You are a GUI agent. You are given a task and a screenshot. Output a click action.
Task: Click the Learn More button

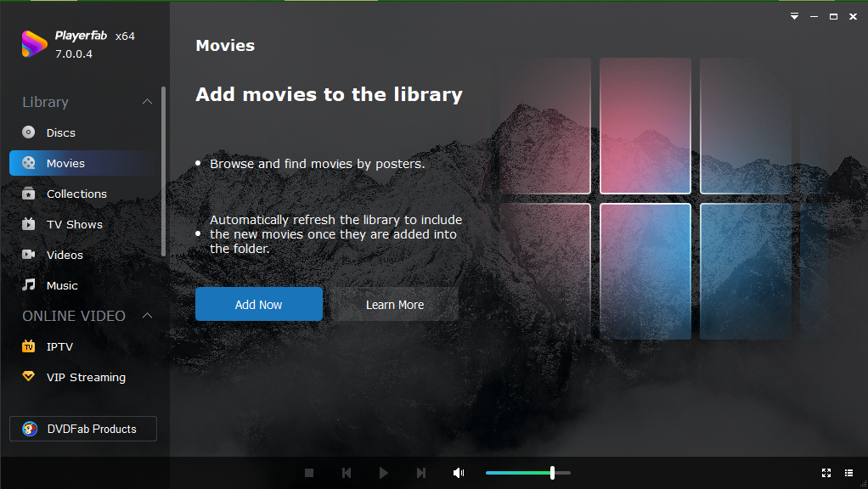point(395,304)
